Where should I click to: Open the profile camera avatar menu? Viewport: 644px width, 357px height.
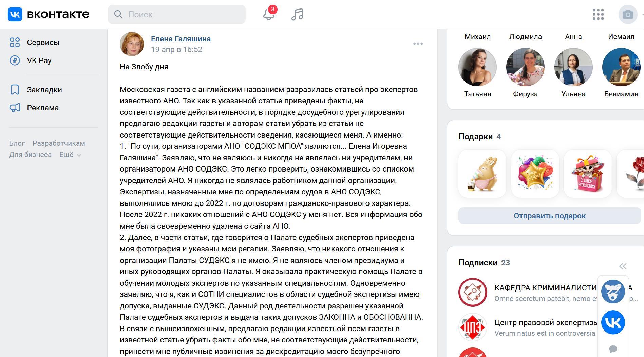[x=628, y=14]
